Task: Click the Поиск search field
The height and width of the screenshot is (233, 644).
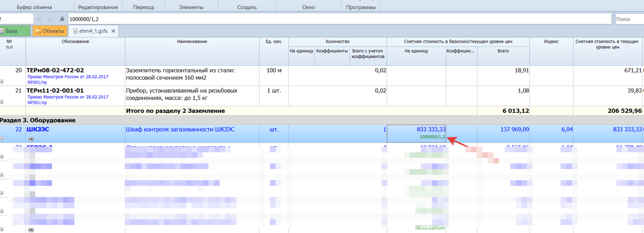Action: click(x=629, y=19)
